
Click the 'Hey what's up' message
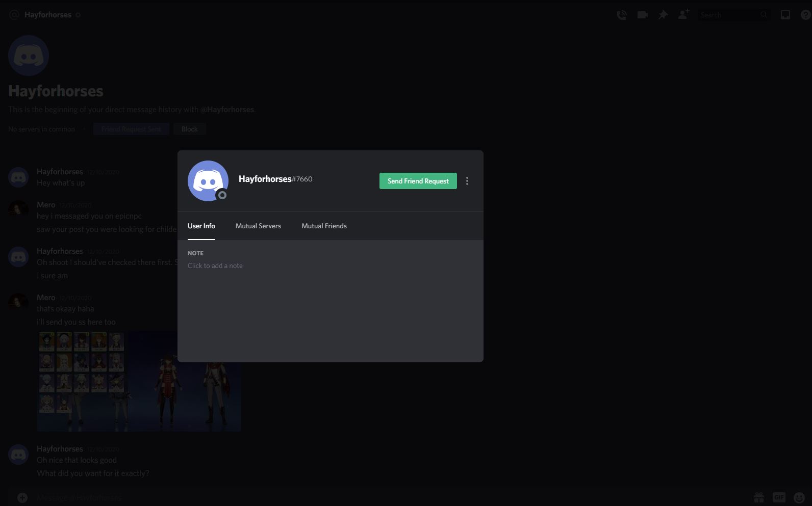coord(61,183)
